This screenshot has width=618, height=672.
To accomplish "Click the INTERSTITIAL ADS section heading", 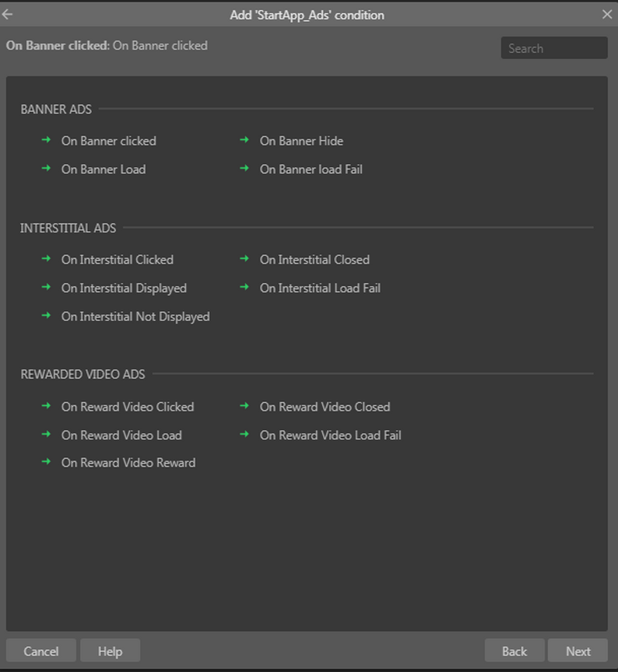I will [68, 228].
